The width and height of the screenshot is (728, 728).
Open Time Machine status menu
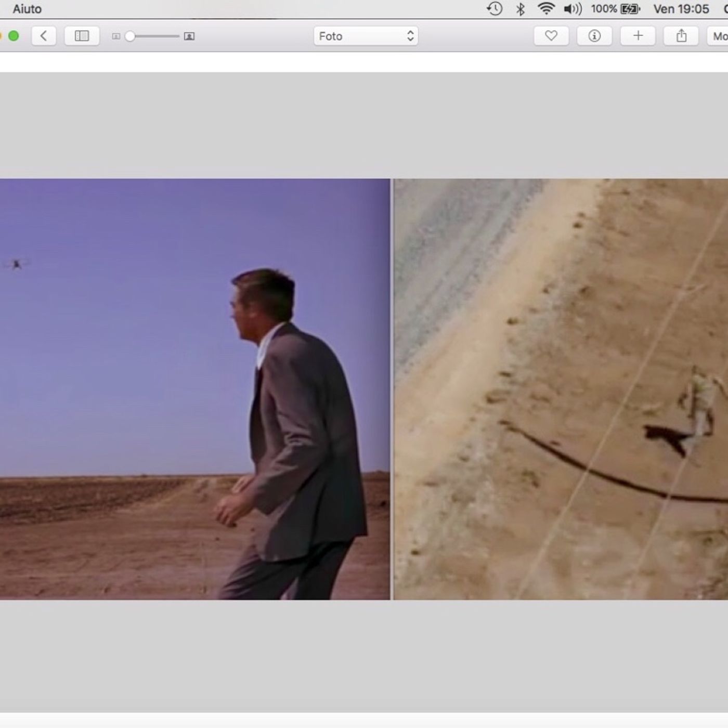[x=495, y=9]
